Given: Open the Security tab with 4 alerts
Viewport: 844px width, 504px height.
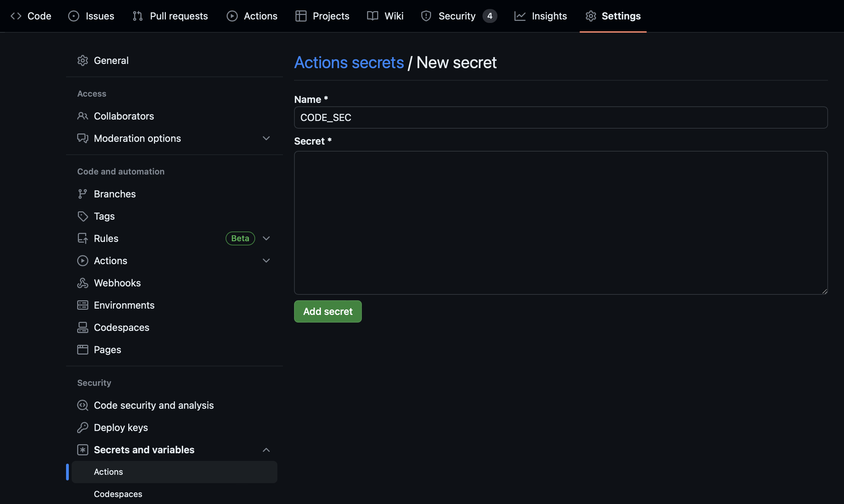Looking at the screenshot, I should [x=458, y=16].
